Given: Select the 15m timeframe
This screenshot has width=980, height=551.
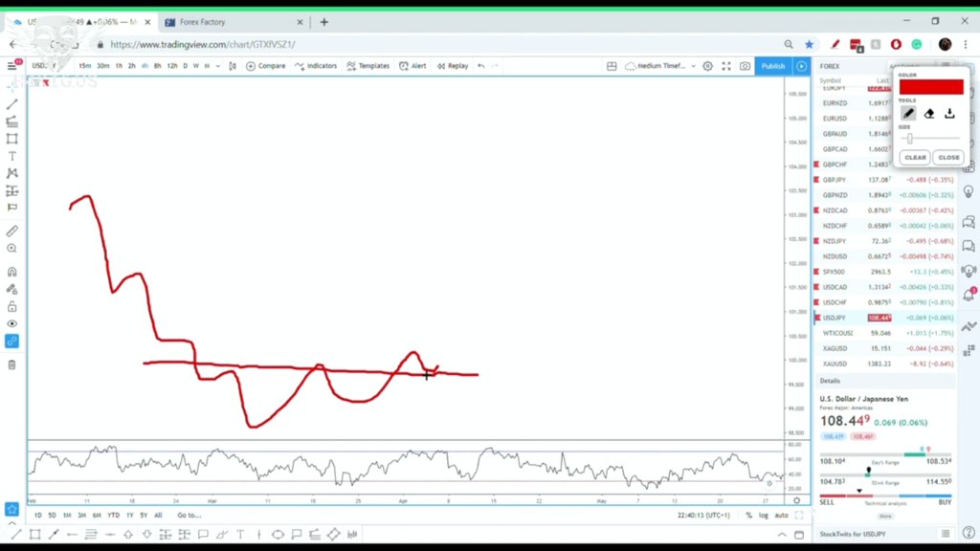Looking at the screenshot, I should [x=84, y=66].
